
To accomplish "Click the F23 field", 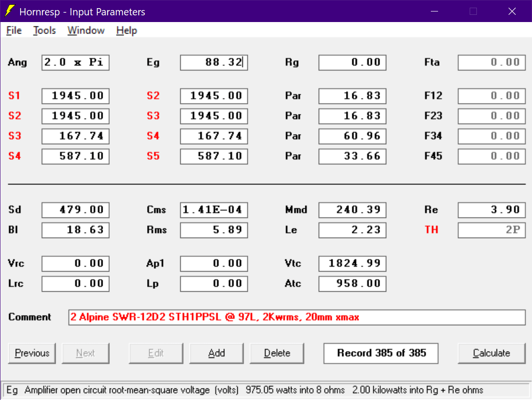I will (x=491, y=116).
